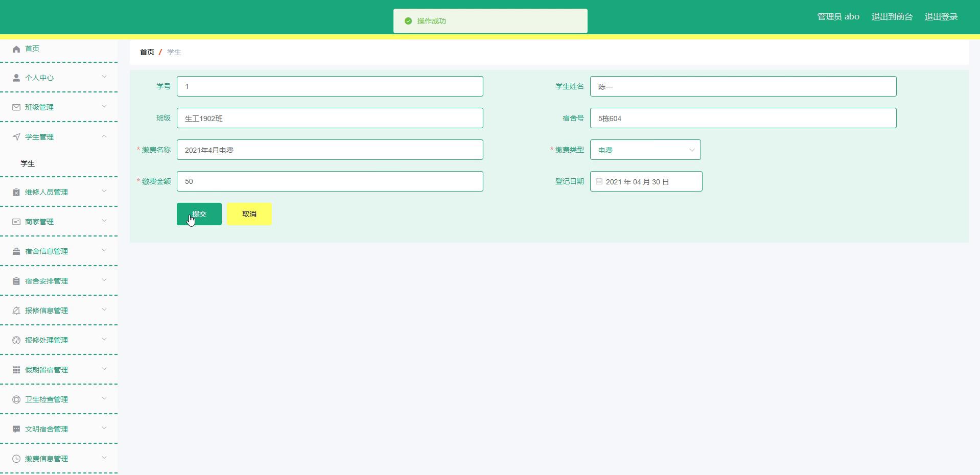Image resolution: width=980 pixels, height=475 pixels.
Task: Click the 宿舍号 input field
Action: (x=743, y=118)
